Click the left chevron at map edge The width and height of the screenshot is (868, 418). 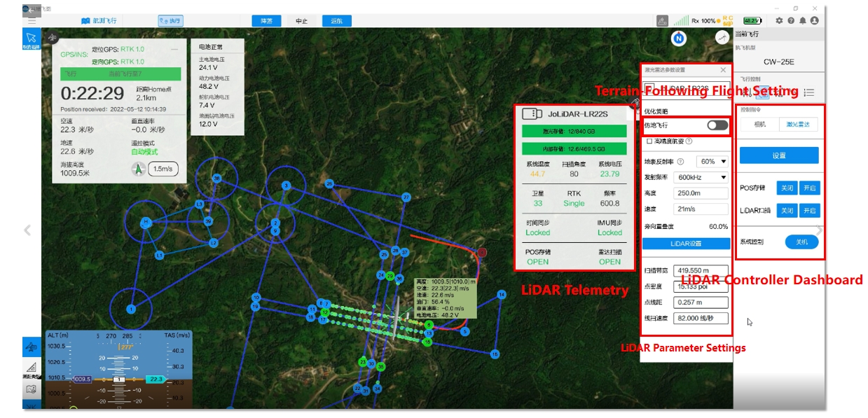tap(28, 230)
